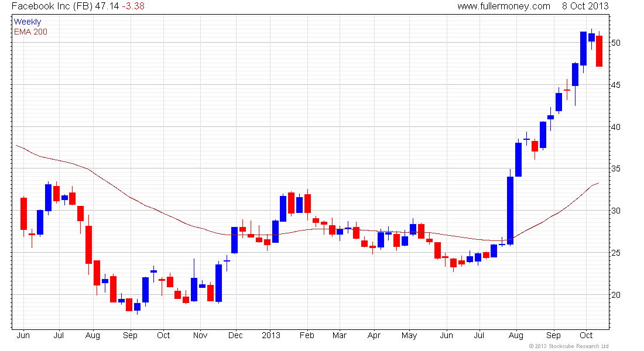The image size is (644, 351).
Task: Click the www.fullermoney.com text
Action: [x=503, y=6]
